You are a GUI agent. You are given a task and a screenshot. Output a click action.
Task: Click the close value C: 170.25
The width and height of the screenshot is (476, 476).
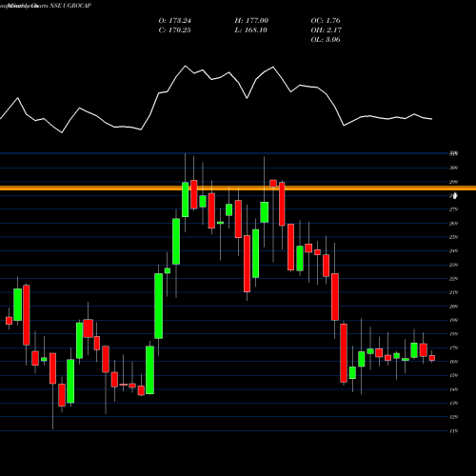pyautogui.click(x=175, y=30)
